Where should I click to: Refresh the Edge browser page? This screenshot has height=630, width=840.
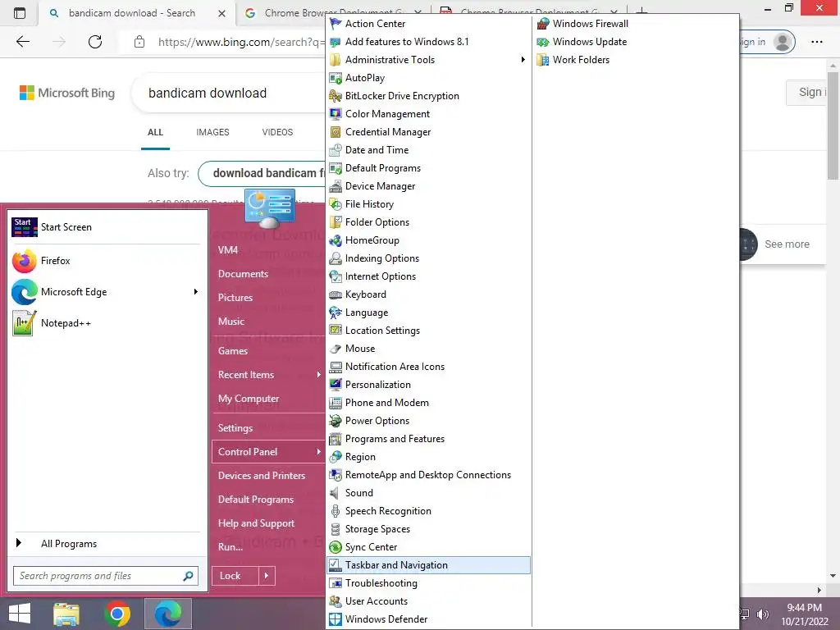[95, 42]
